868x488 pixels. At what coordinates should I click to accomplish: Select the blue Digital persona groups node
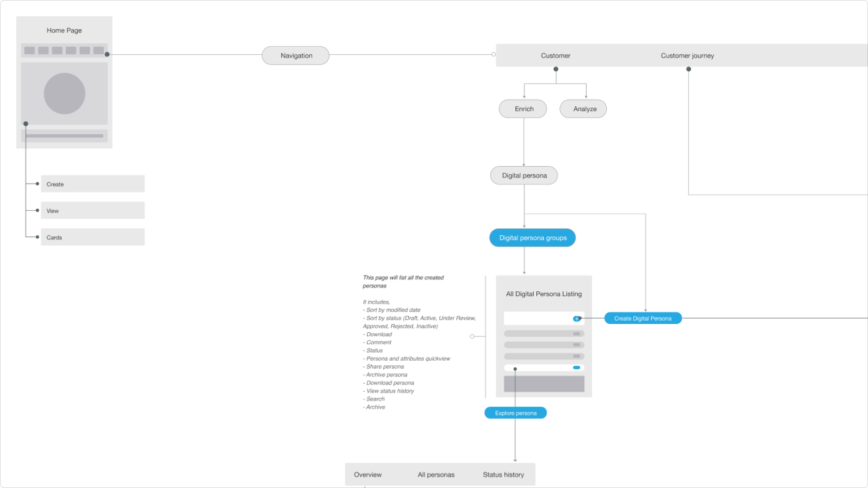pyautogui.click(x=532, y=238)
